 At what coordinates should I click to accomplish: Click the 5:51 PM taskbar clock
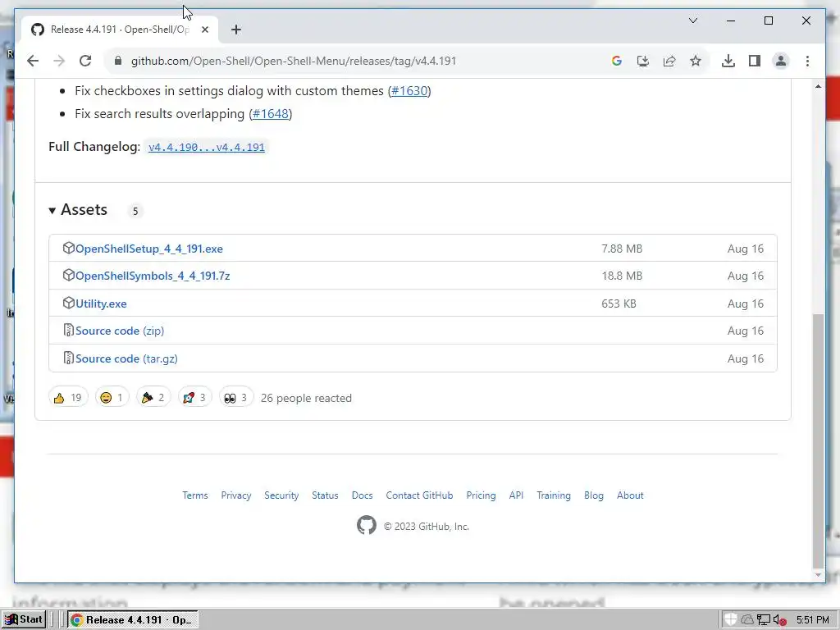[812, 620]
